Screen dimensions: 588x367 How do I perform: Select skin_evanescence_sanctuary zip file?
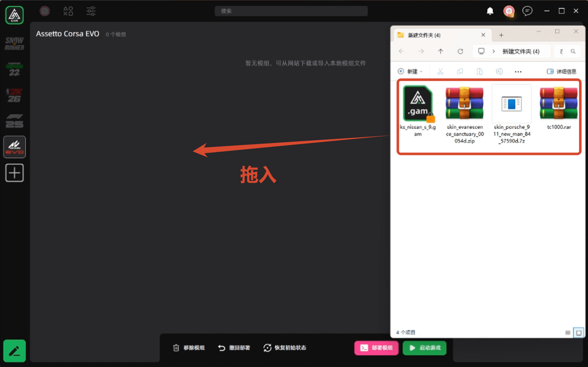[x=464, y=114]
